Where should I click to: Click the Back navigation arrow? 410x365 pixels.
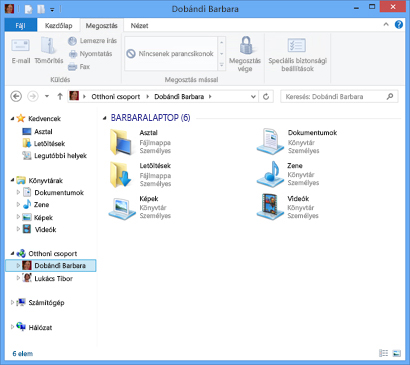coord(16,97)
